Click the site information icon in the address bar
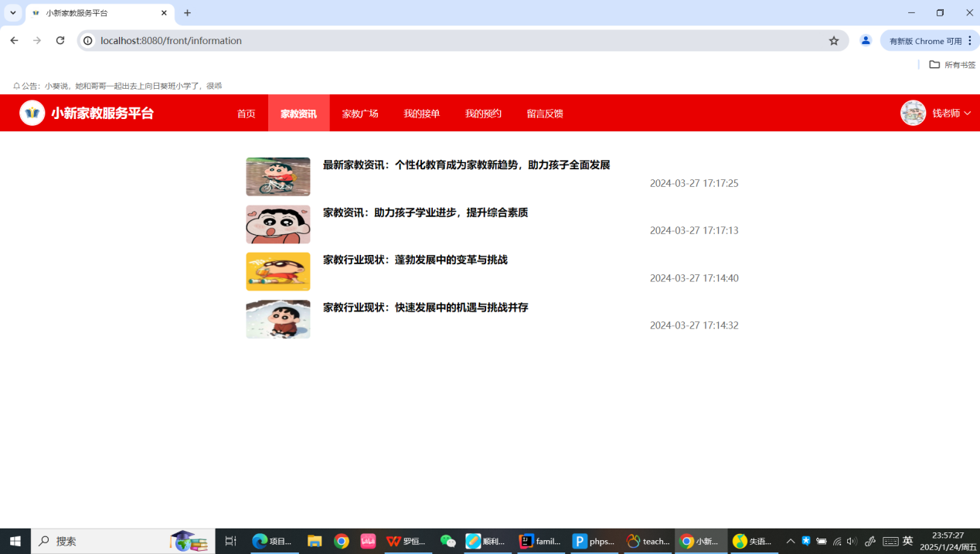This screenshot has width=980, height=554. (x=88, y=40)
